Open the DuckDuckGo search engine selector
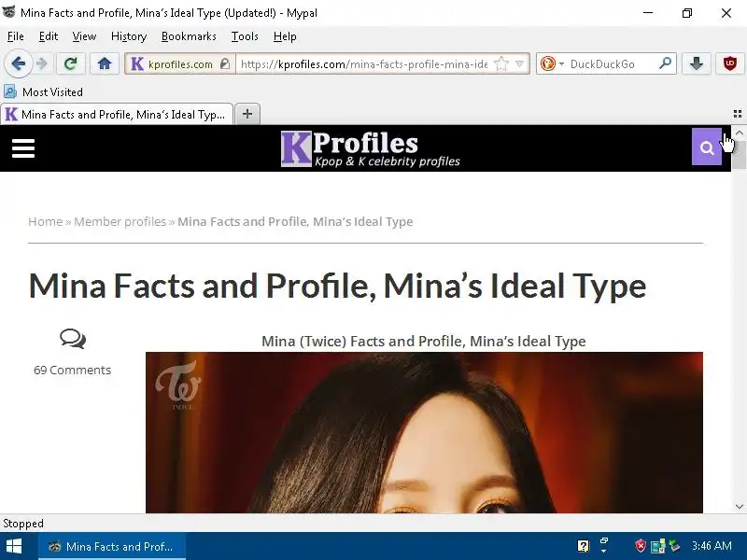This screenshot has height=560, width=747. click(x=552, y=63)
